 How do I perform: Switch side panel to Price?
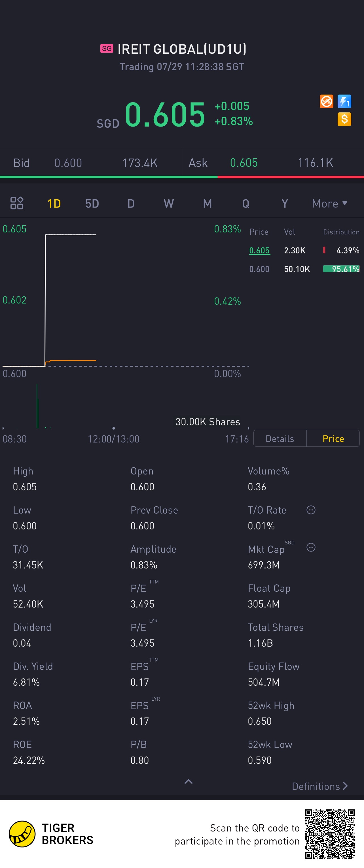(x=333, y=438)
